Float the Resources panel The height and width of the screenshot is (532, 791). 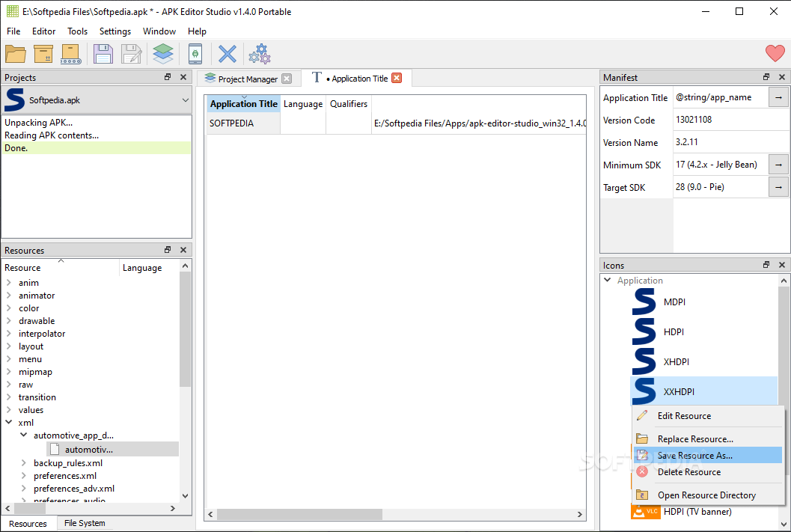pyautogui.click(x=168, y=250)
